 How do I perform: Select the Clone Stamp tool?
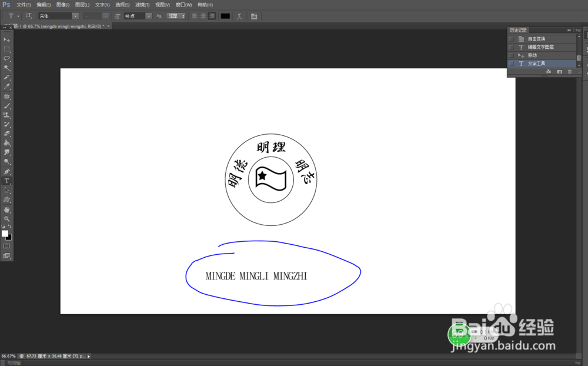click(6, 115)
